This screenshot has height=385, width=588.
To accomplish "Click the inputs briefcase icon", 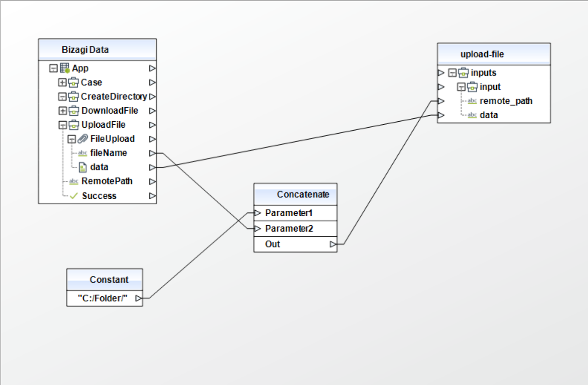I will coord(463,73).
